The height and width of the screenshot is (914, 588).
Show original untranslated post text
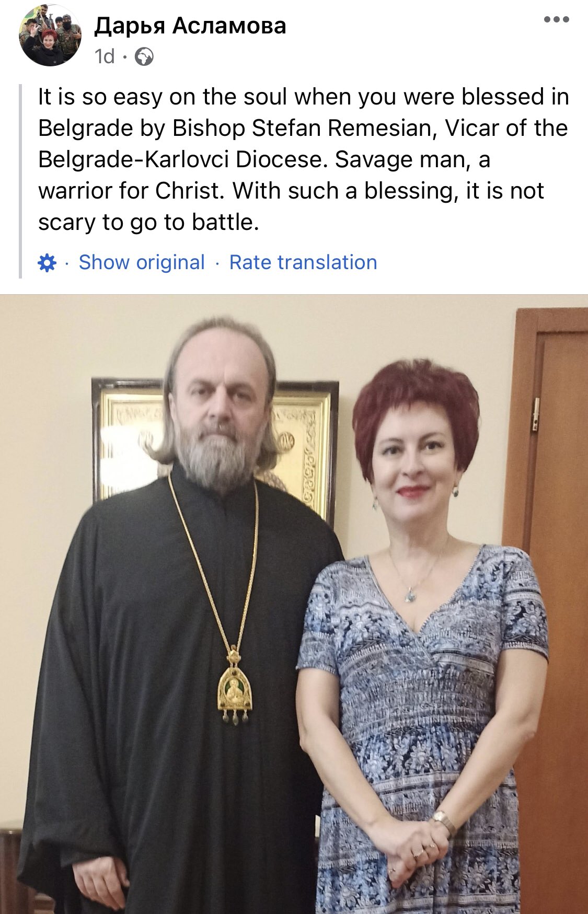[x=142, y=262]
